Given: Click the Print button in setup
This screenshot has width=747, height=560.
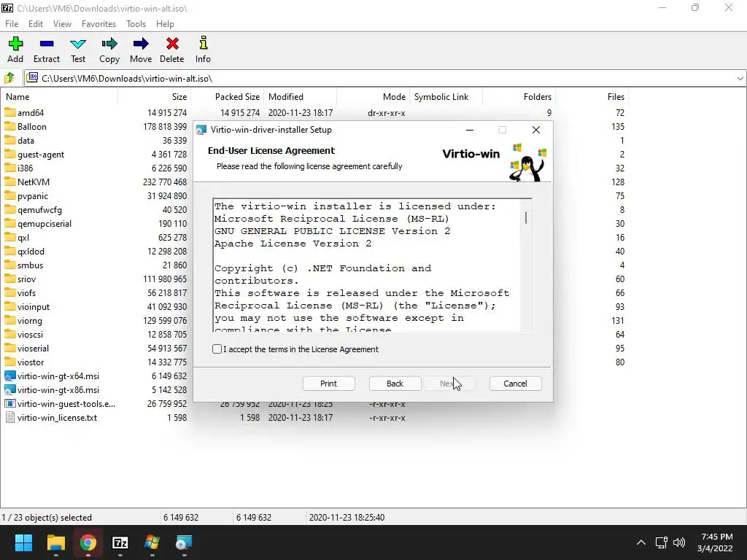Looking at the screenshot, I should (x=329, y=384).
